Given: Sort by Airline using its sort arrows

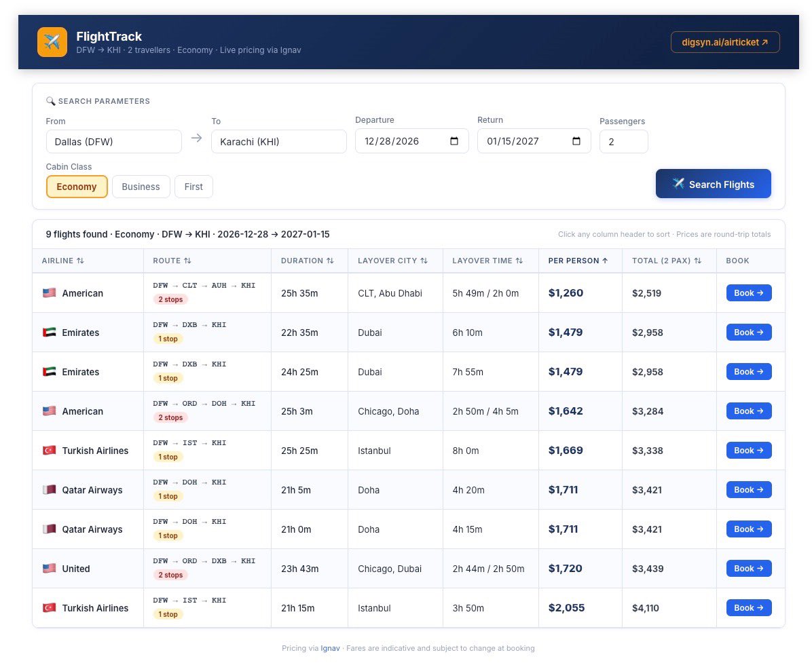Looking at the screenshot, I should (x=80, y=261).
